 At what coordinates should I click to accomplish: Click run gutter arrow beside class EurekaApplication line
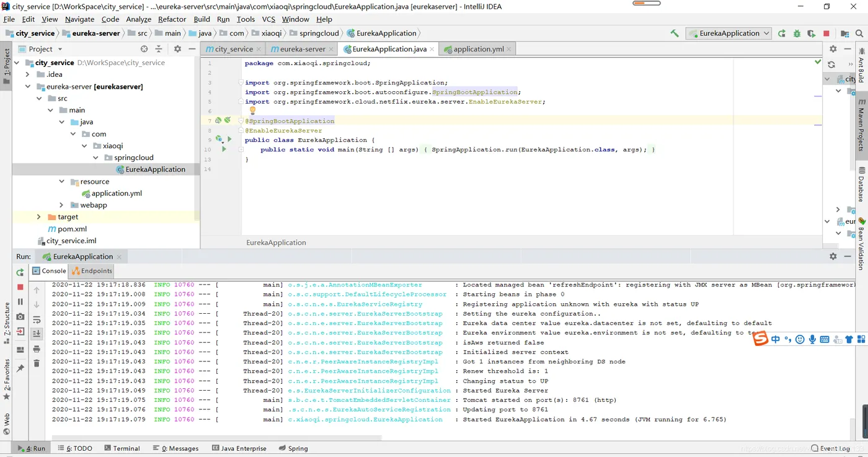pyautogui.click(x=229, y=140)
